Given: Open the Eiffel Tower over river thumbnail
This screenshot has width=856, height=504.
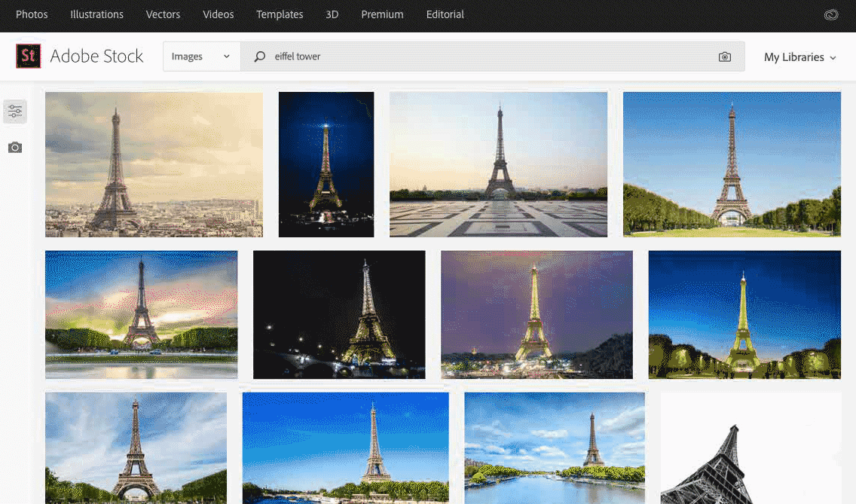Looking at the screenshot, I should tap(555, 448).
